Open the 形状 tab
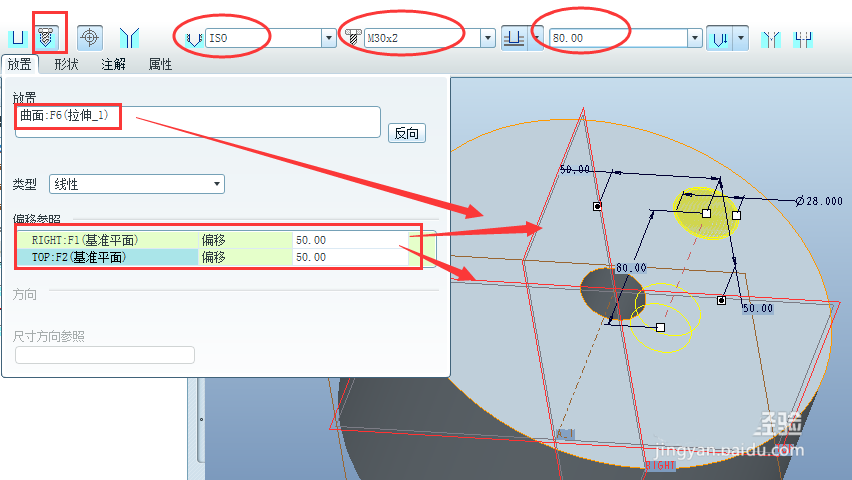The width and height of the screenshot is (852, 480). 66,64
